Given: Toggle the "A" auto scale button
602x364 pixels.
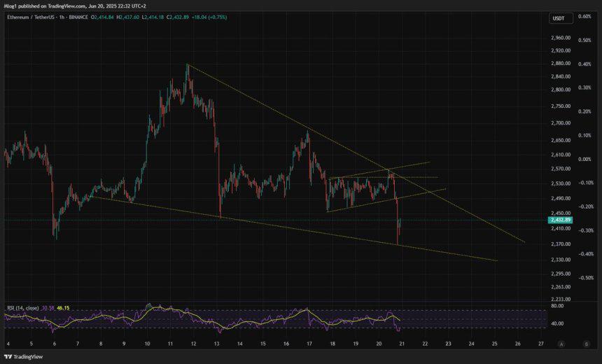Looking at the screenshot, I should click(x=562, y=344).
